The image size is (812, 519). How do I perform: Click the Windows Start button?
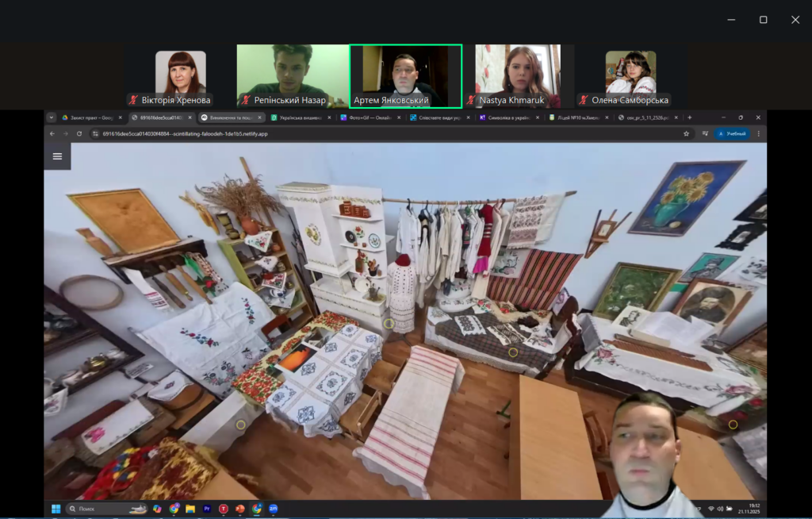click(x=56, y=509)
